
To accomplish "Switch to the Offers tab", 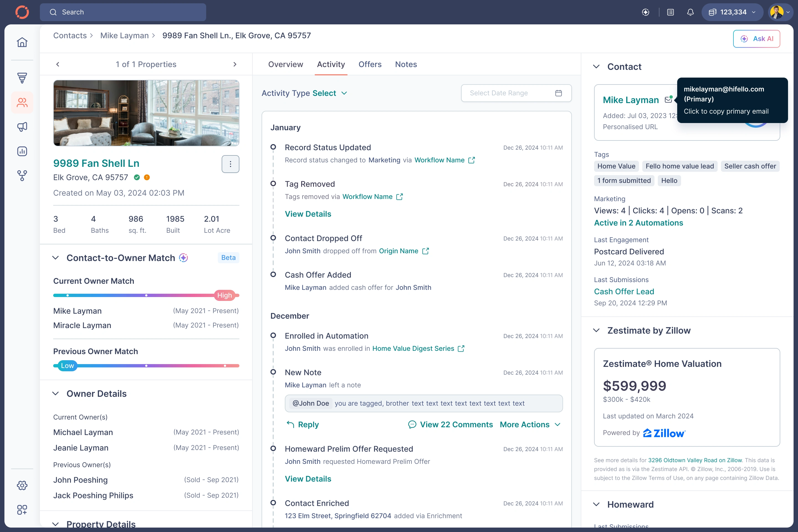I will tap(370, 65).
